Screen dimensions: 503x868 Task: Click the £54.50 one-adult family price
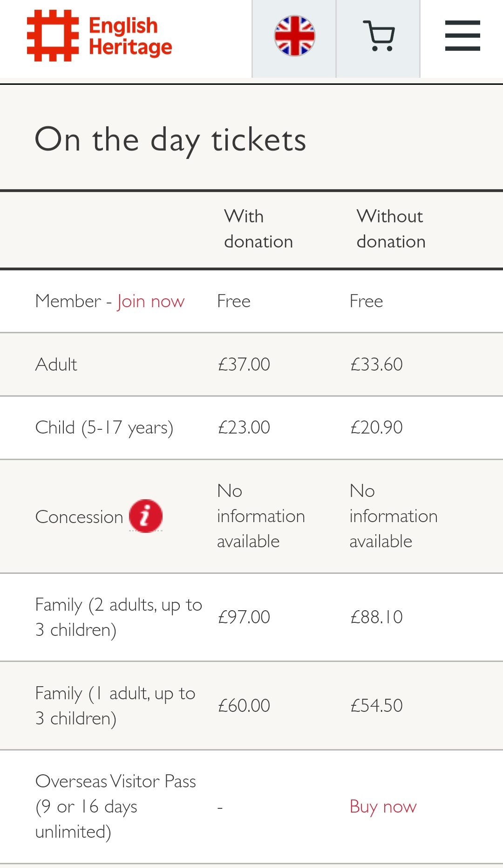(376, 705)
